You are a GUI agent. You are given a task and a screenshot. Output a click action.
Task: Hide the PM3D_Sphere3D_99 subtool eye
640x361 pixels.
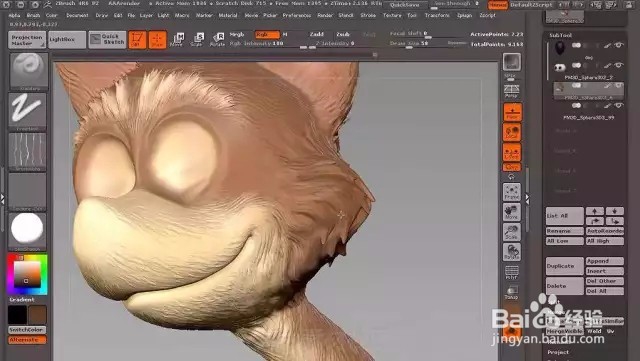[619, 105]
